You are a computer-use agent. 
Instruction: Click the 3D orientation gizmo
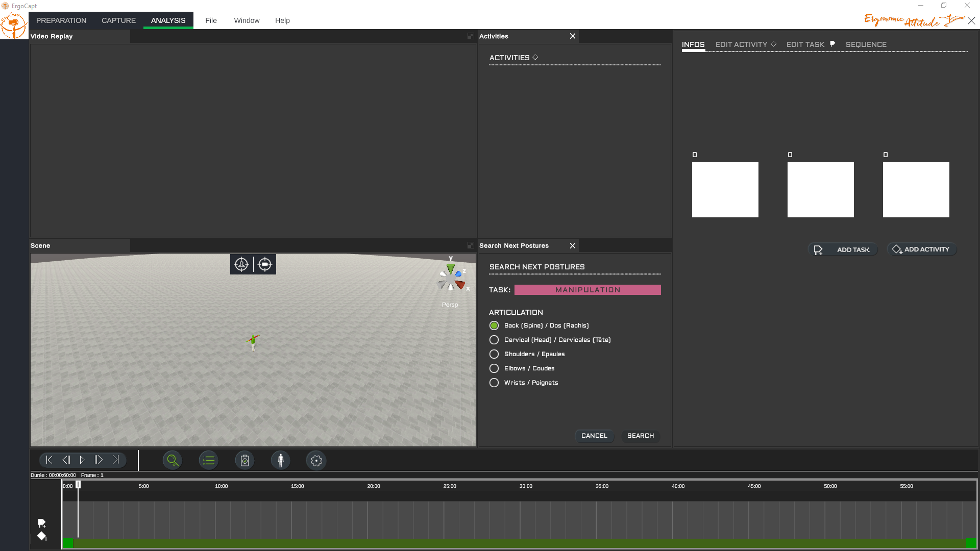pos(452,278)
